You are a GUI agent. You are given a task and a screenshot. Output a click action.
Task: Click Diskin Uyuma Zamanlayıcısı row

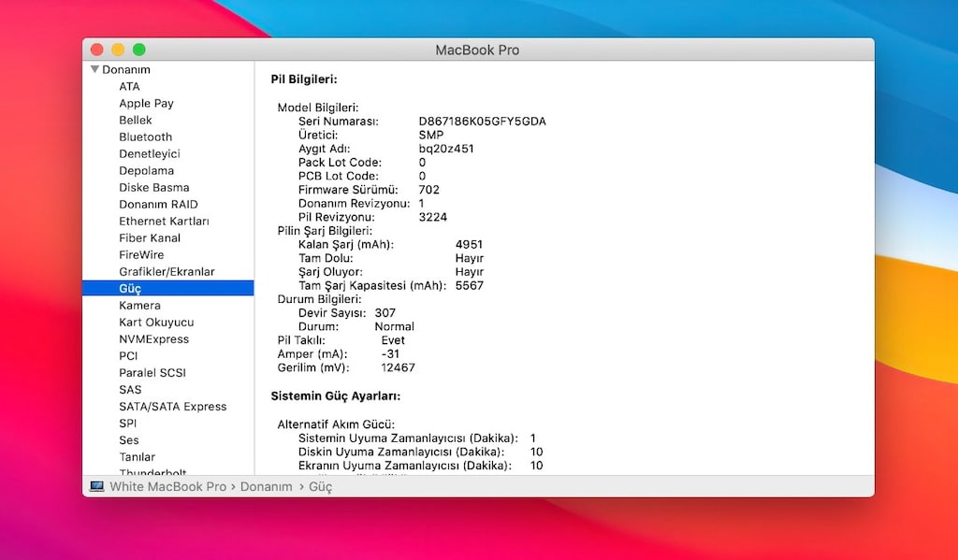tap(420, 452)
